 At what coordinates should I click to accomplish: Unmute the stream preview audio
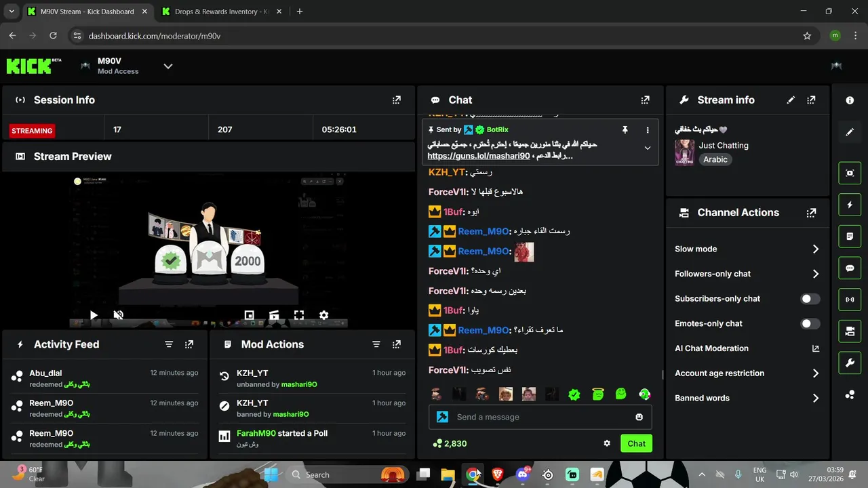click(118, 315)
